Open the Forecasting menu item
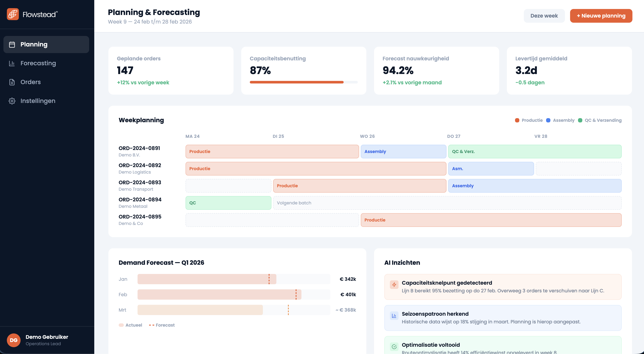The height and width of the screenshot is (354, 644). [38, 63]
